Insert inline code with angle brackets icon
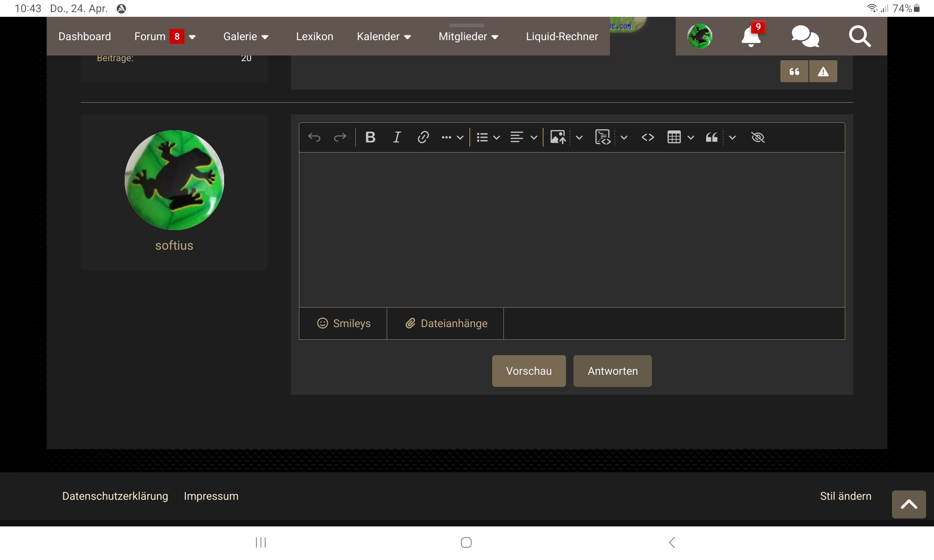 tap(648, 137)
